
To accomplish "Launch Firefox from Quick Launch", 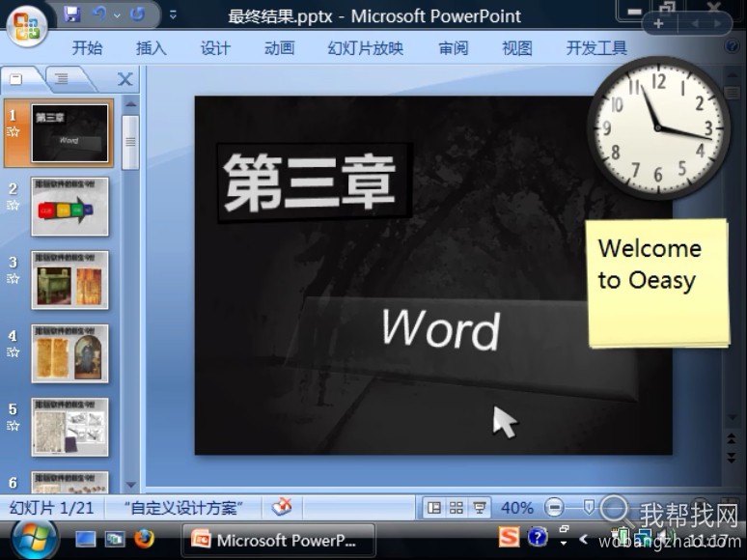I will (x=144, y=539).
